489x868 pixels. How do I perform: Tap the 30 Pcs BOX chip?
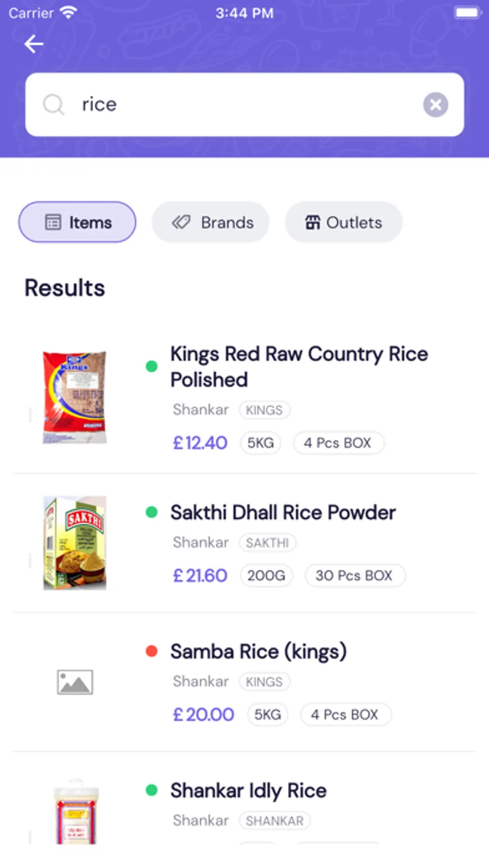(354, 576)
